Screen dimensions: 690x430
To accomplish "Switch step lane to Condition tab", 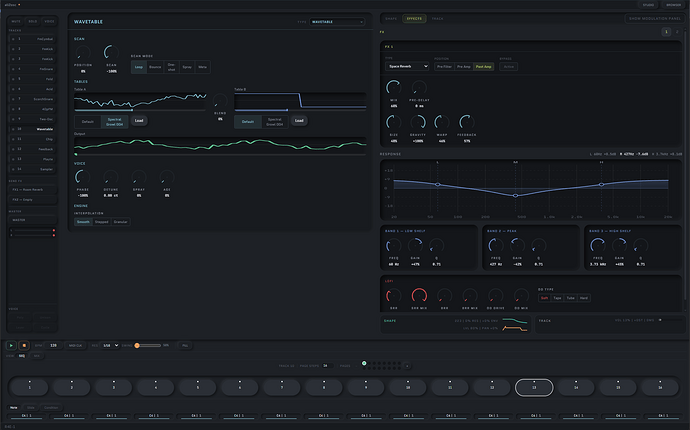I will point(51,408).
